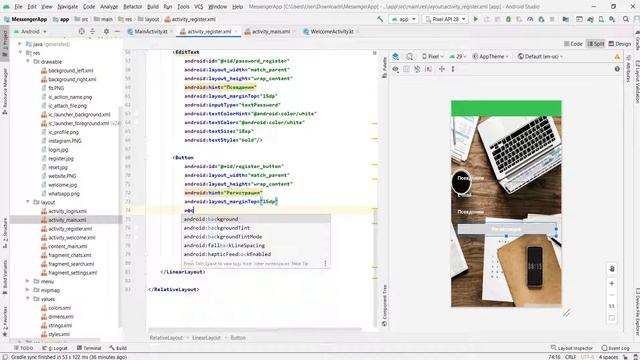Screen dimensions: 640x360
Task: Toggle the Component Tree side panel
Action: [384, 306]
